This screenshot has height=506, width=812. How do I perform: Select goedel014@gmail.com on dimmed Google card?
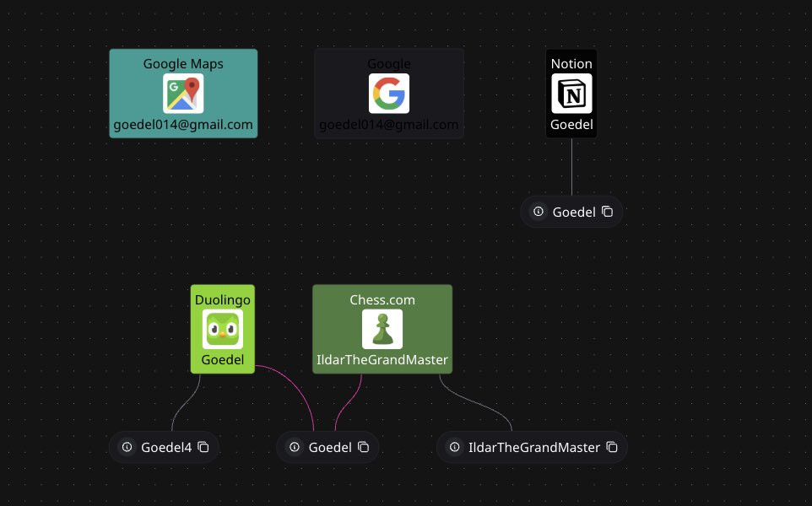pos(389,125)
